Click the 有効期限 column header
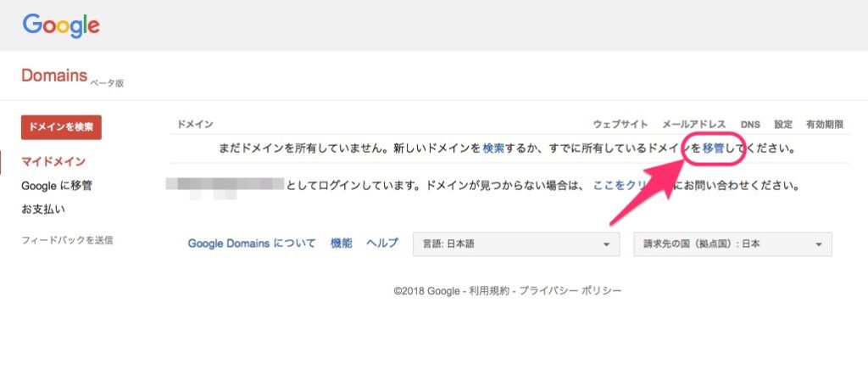This screenshot has width=868, height=381. click(825, 125)
